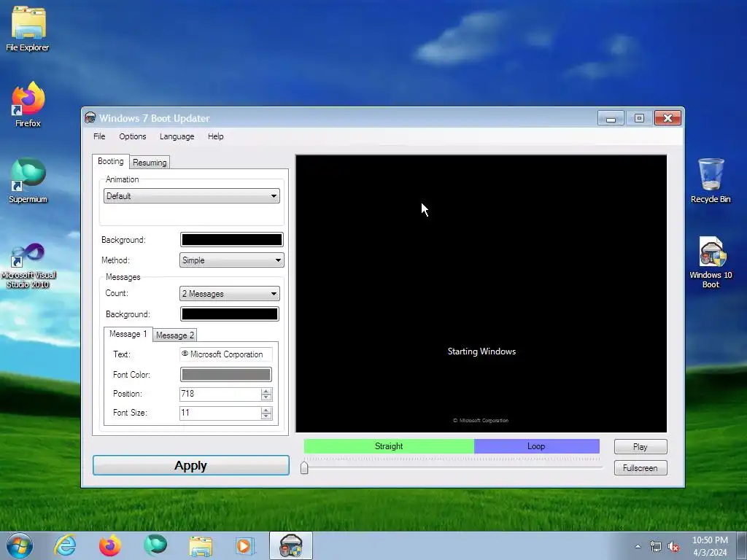
Task: Close the Windows 7 Boot Updater window
Action: click(667, 118)
